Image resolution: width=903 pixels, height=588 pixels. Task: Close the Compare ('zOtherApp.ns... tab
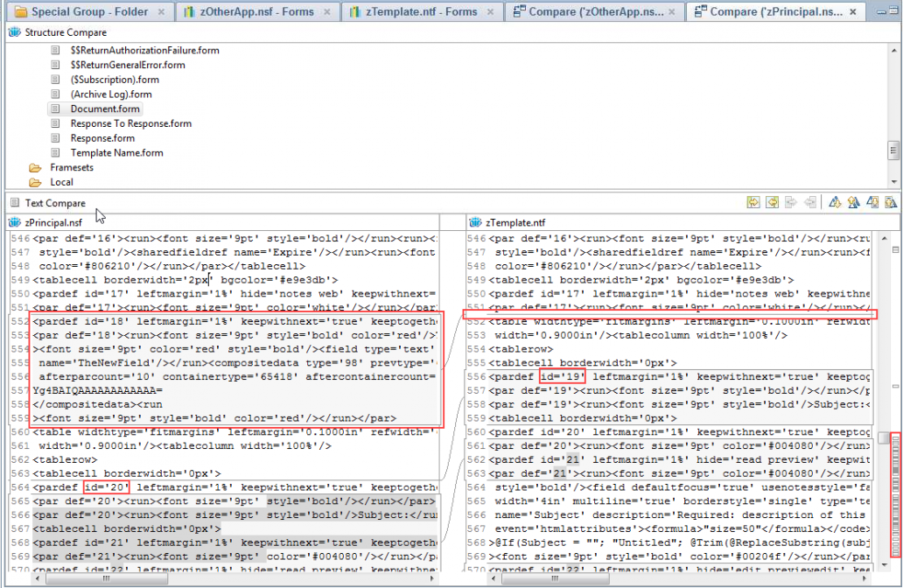[671, 11]
